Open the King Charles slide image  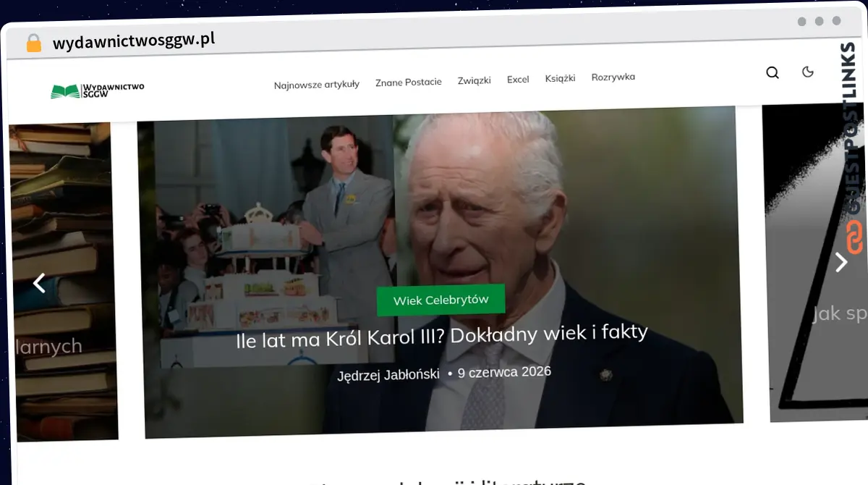(x=440, y=271)
